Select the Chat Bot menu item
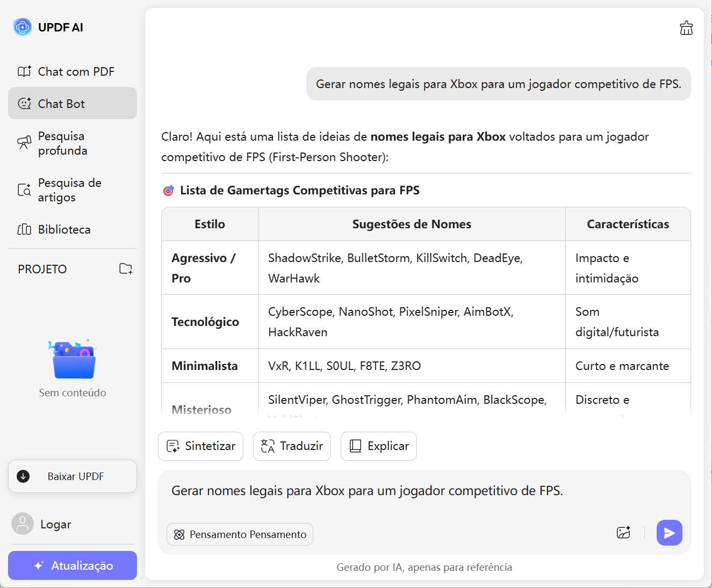 [73, 104]
